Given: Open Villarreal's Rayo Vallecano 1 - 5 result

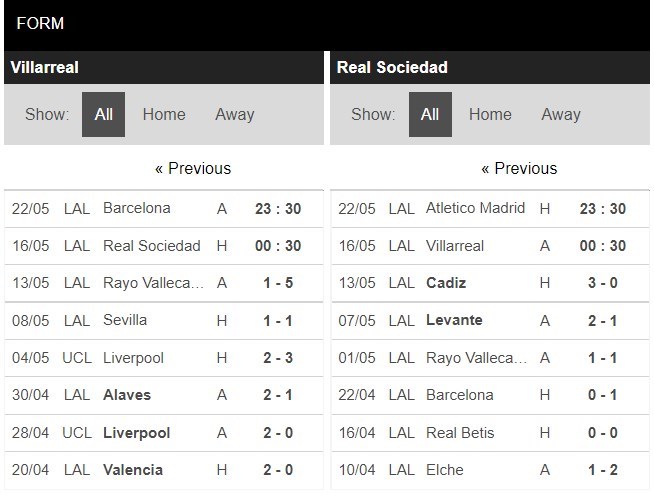Looking at the screenshot, I should point(164,283).
